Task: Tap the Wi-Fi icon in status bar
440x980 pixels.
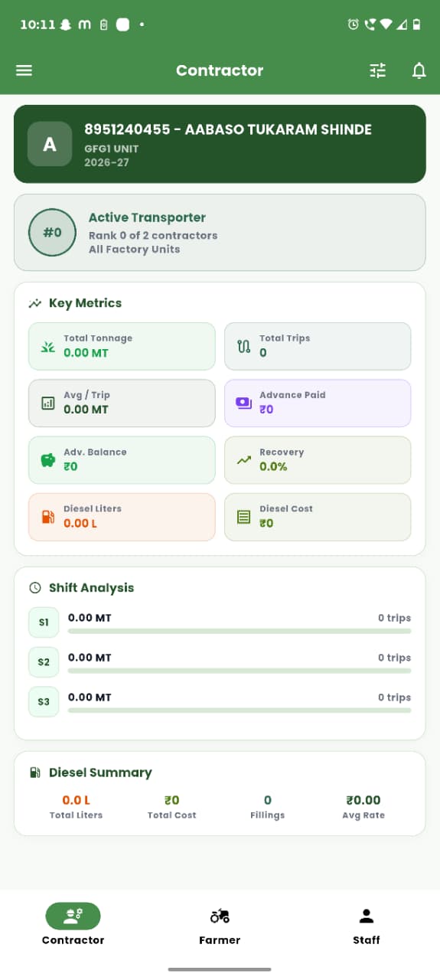Action: [385, 24]
